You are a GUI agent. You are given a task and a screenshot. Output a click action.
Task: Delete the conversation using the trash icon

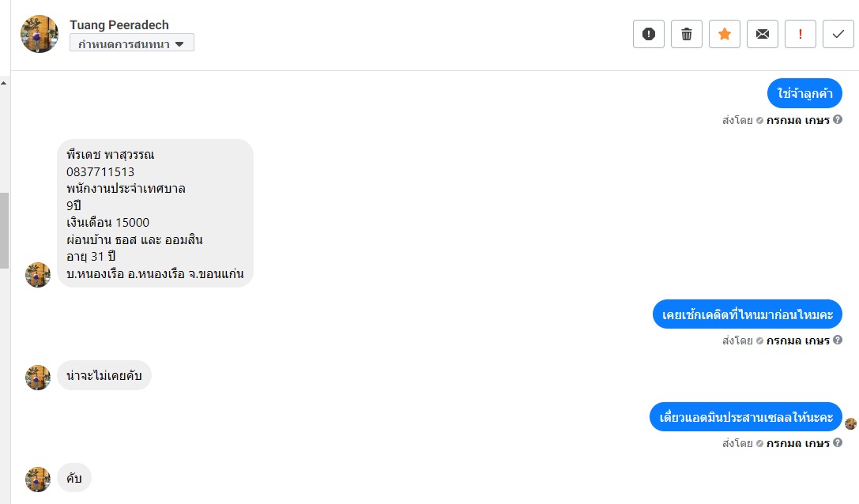[x=687, y=34]
